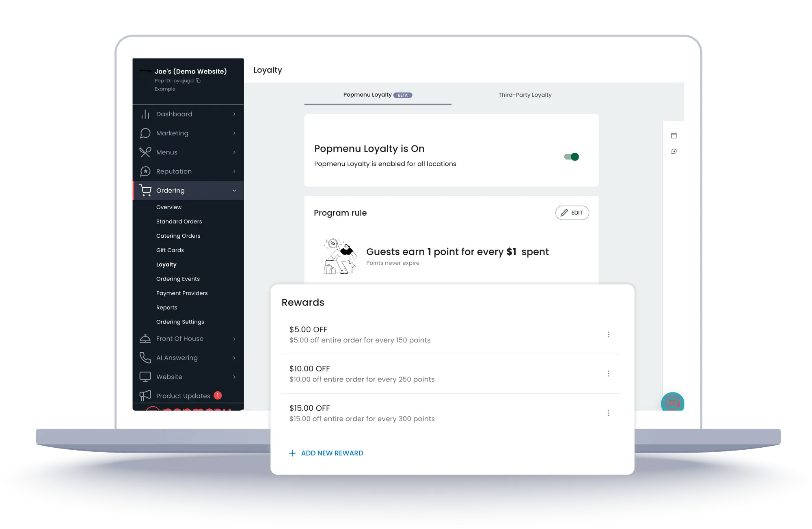
Task: Switch to Third-Party Loyalty tab
Action: click(x=525, y=95)
